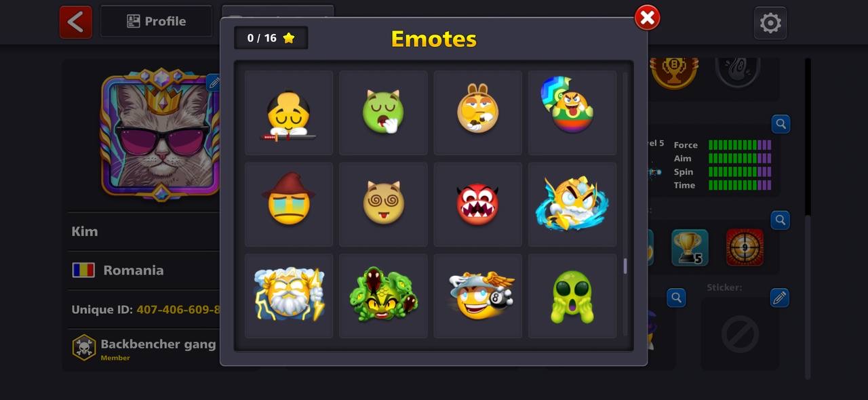Select the wizard hat crying emote
Viewport: 868px width, 400px height.
289,204
